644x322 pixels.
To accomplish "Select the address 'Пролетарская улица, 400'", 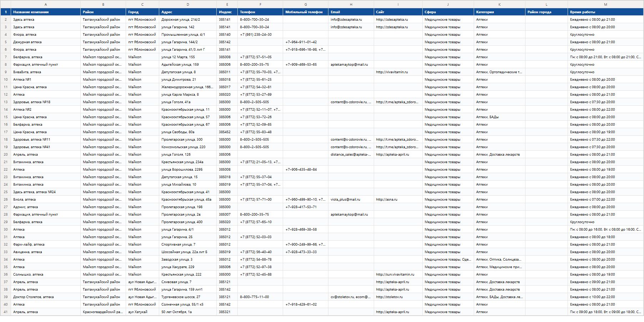I will tap(188, 222).
